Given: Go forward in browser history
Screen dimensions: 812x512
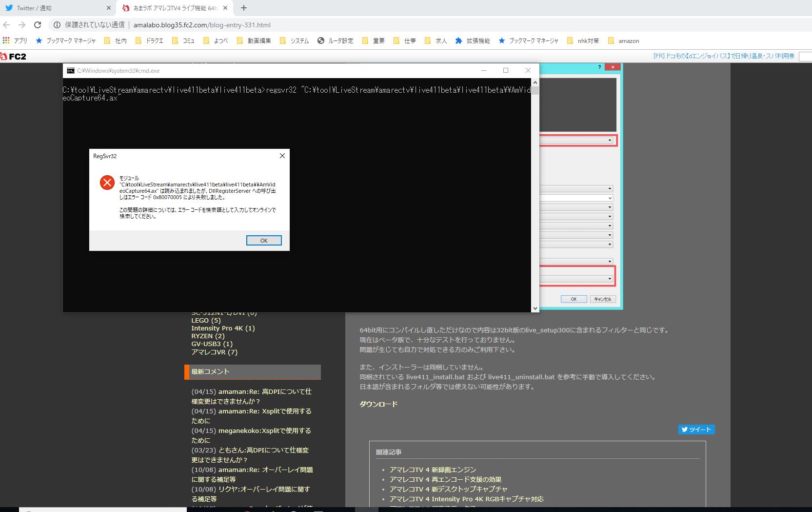Looking at the screenshot, I should pyautogui.click(x=22, y=25).
